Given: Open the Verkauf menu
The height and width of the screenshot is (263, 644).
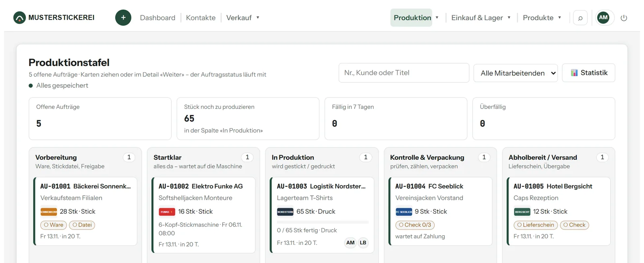Looking at the screenshot, I should (239, 18).
